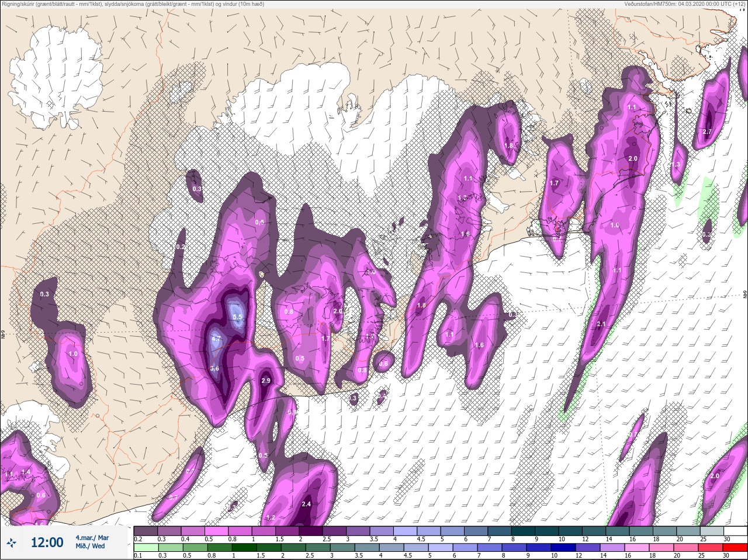Click the 'Mið./ Wed' weekday text
Image resolution: width=748 pixels, height=560 pixels.
[90, 546]
